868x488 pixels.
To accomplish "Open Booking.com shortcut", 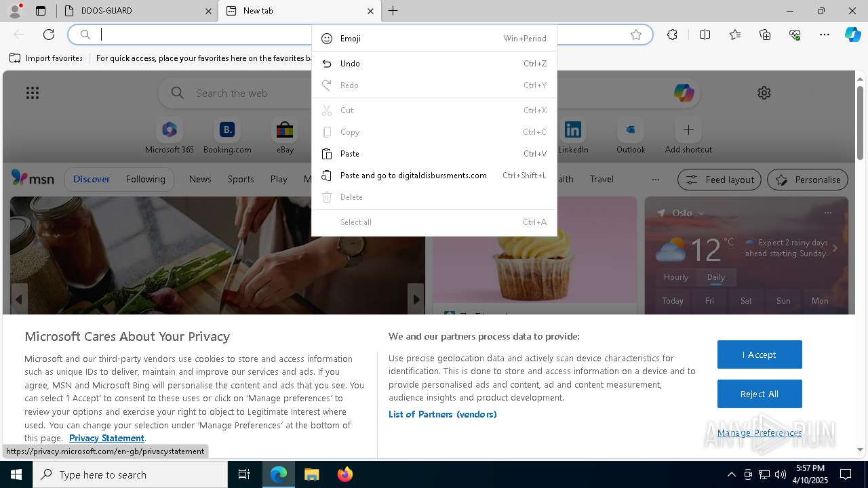I will coord(227,136).
